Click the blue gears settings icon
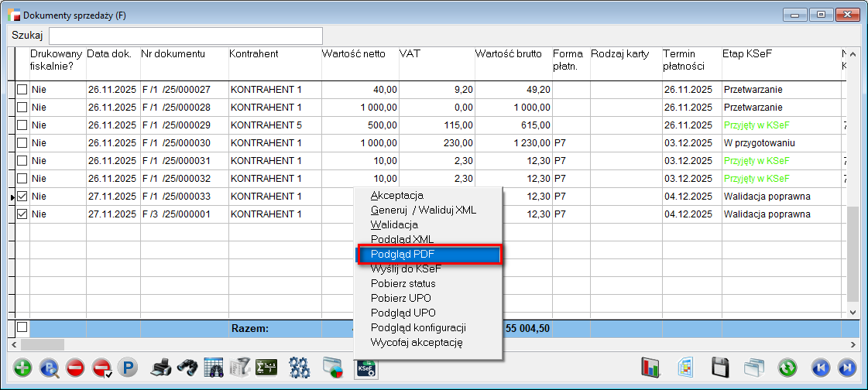The height and width of the screenshot is (390, 868). tap(299, 368)
